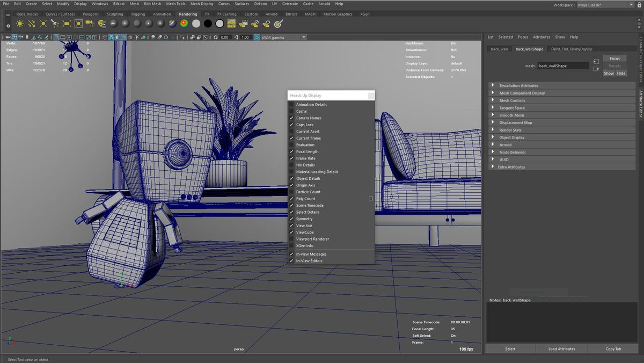Click the black color swatch on the shelf
The image size is (644, 363).
tap(207, 23)
